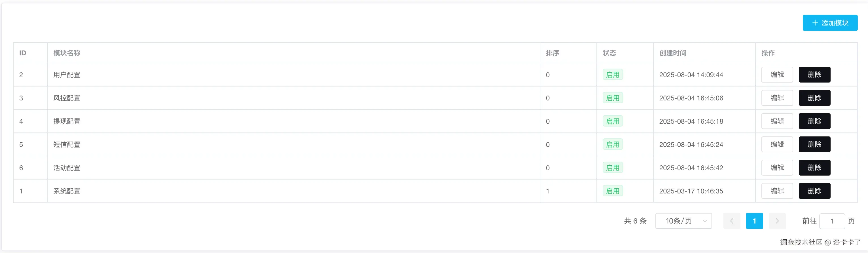Click the 启用 status tag for 系统配置
The width and height of the screenshot is (868, 253).
(613, 191)
